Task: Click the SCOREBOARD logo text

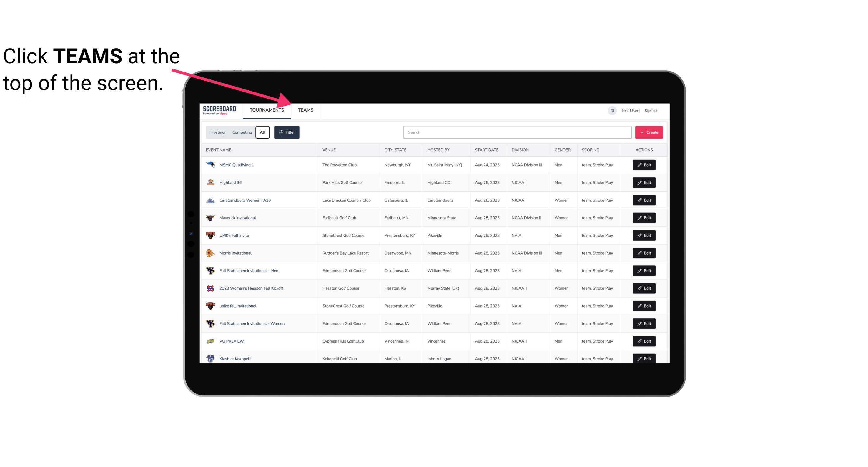Action: coord(218,109)
